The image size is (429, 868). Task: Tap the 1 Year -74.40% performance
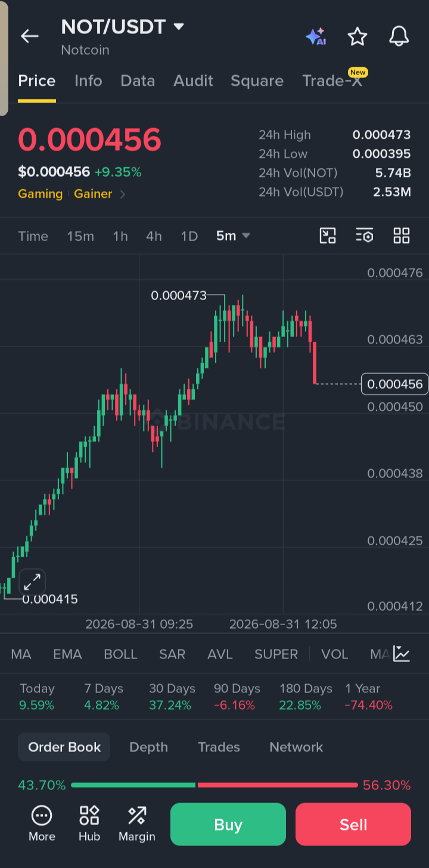(x=369, y=697)
